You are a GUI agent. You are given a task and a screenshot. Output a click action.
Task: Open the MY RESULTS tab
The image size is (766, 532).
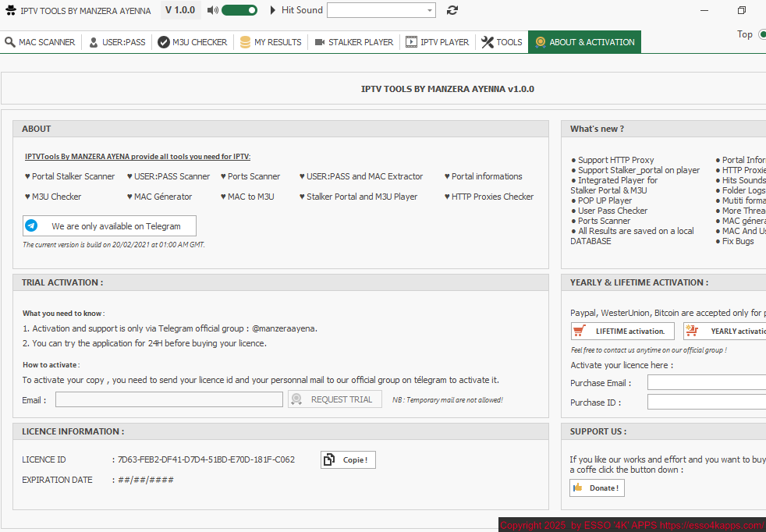click(x=271, y=42)
